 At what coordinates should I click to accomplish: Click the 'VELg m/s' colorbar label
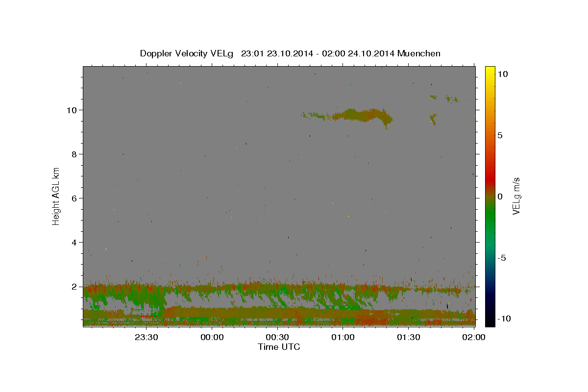point(516,196)
